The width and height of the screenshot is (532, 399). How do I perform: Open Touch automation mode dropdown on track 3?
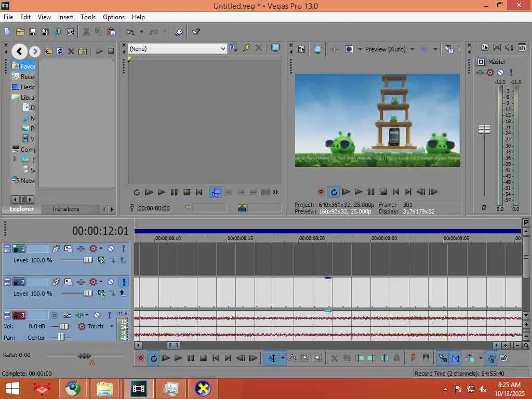(111, 326)
